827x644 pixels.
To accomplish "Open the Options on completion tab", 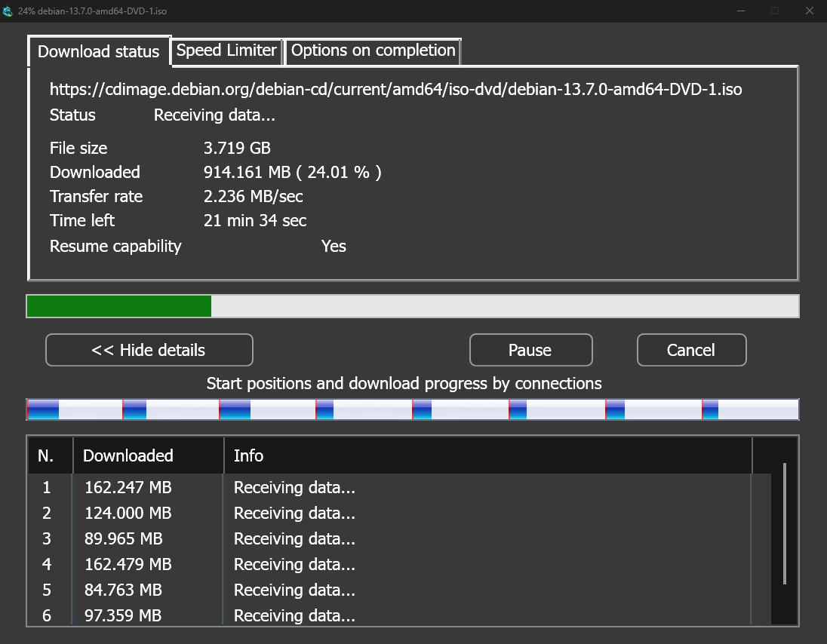I will point(373,51).
